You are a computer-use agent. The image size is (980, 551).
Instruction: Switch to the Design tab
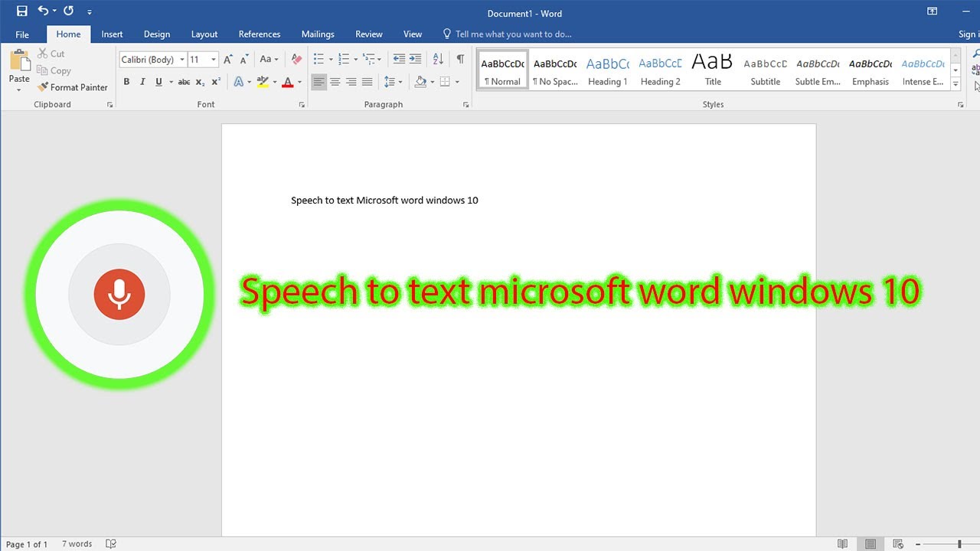157,34
